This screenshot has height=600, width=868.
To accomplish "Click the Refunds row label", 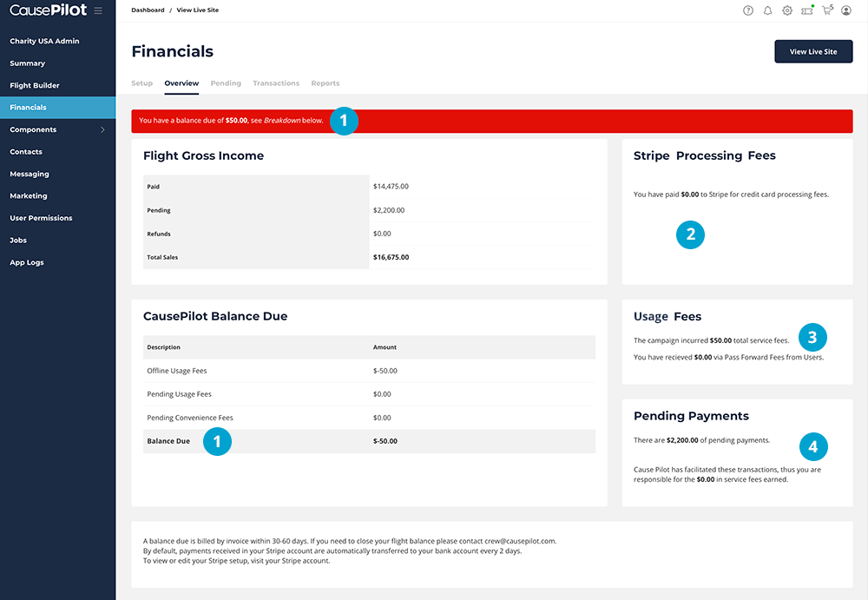I will point(159,234).
